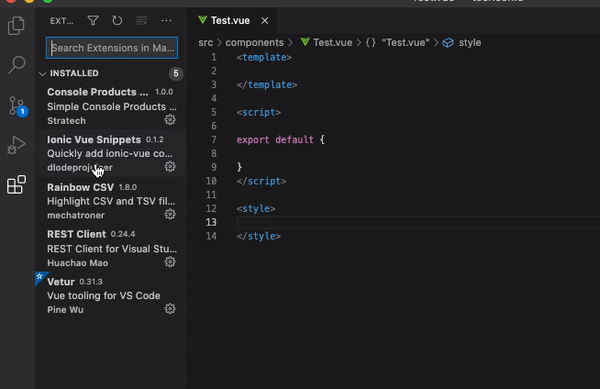Select the REST Client extension

pyautogui.click(x=111, y=248)
